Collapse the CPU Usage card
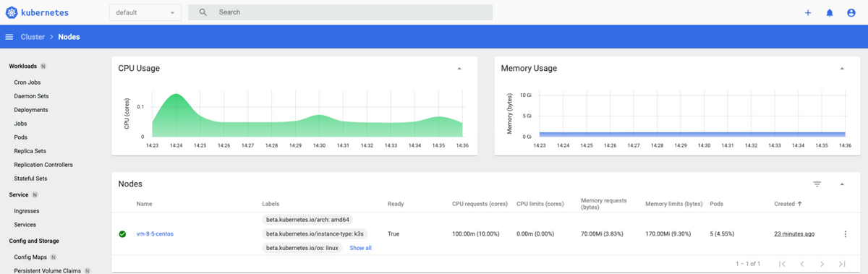The image size is (868, 274). [x=459, y=69]
